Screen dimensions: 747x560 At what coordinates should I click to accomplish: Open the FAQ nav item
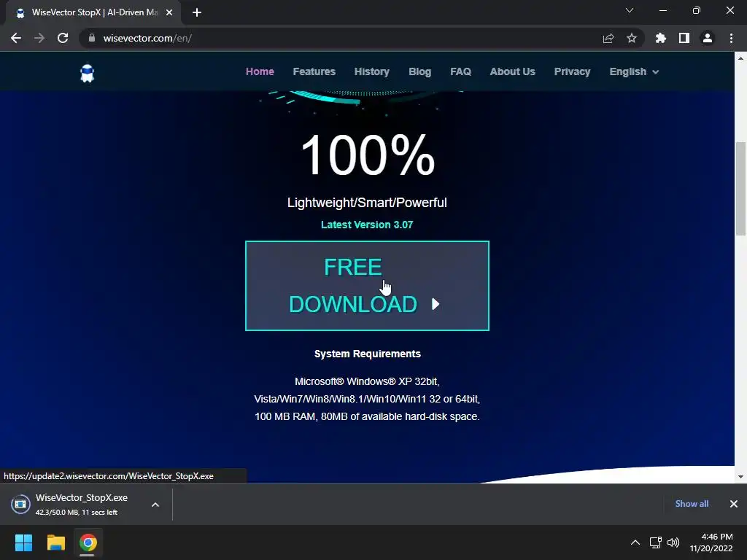pyautogui.click(x=460, y=71)
